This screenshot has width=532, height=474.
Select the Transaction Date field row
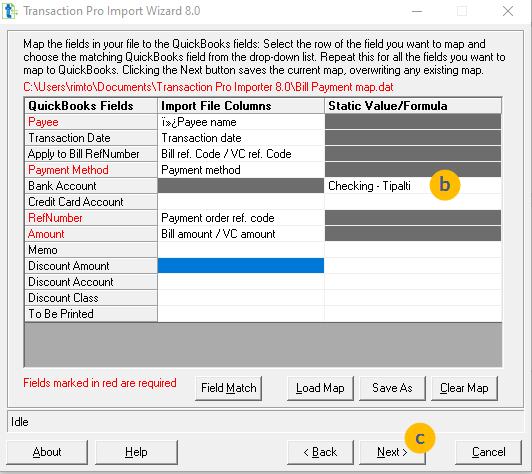[91, 138]
